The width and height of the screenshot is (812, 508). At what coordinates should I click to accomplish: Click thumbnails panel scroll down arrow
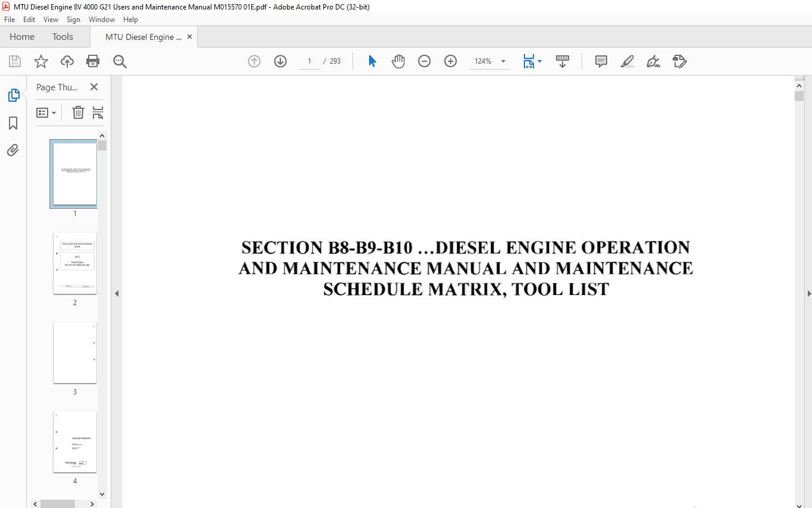102,494
